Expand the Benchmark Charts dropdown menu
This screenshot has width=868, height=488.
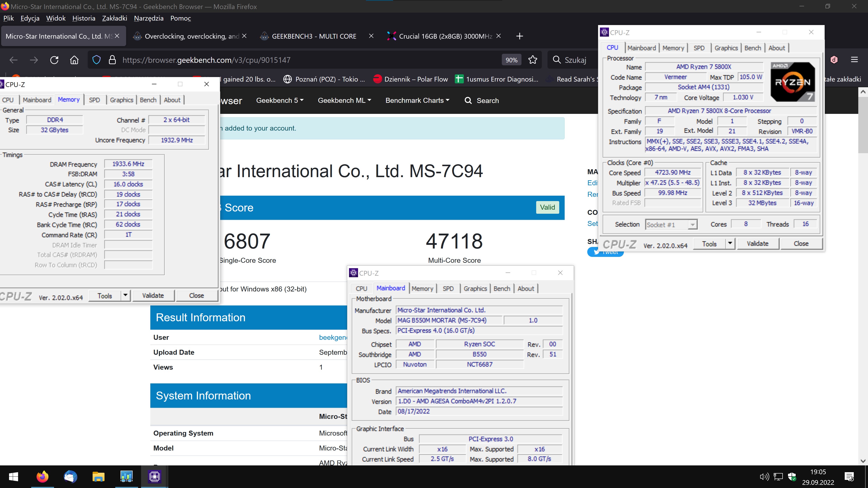pyautogui.click(x=417, y=100)
